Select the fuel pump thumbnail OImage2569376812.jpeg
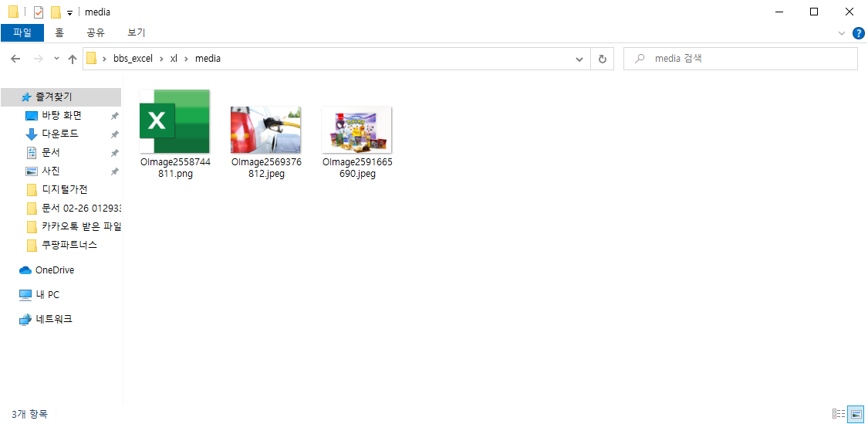Screen dimensions: 868x424 click(265, 130)
